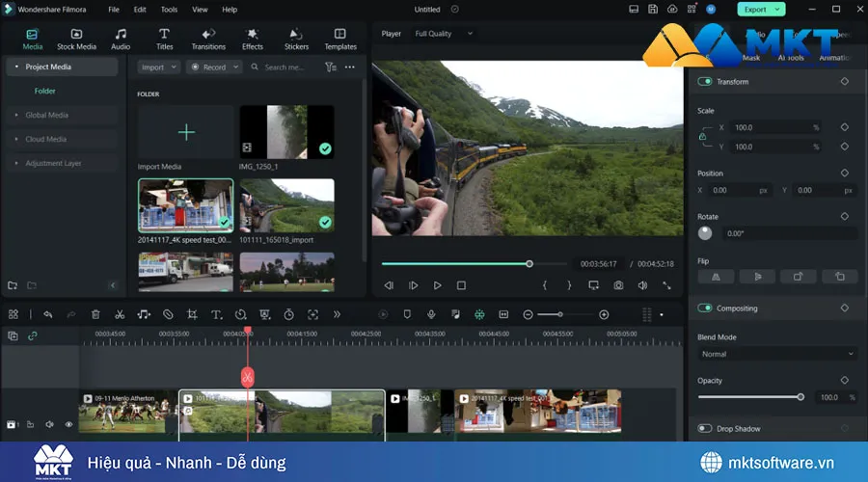Click the mark out brace icon

[x=569, y=285]
